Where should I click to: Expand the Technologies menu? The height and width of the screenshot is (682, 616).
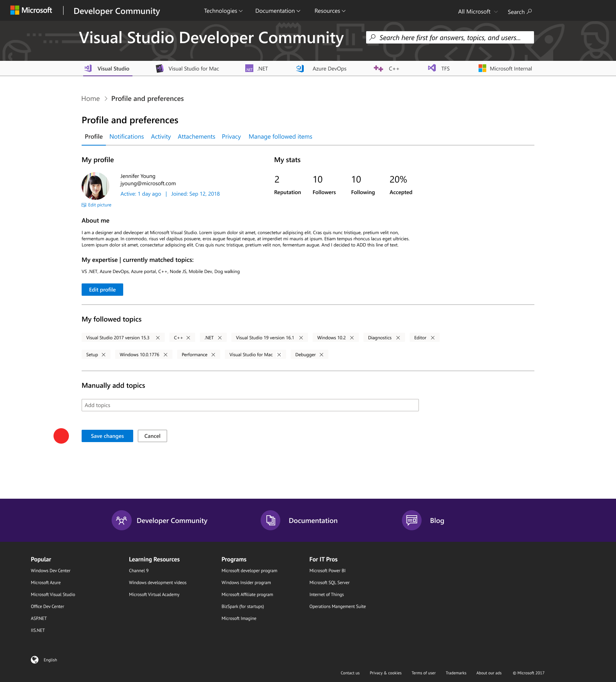(x=223, y=11)
